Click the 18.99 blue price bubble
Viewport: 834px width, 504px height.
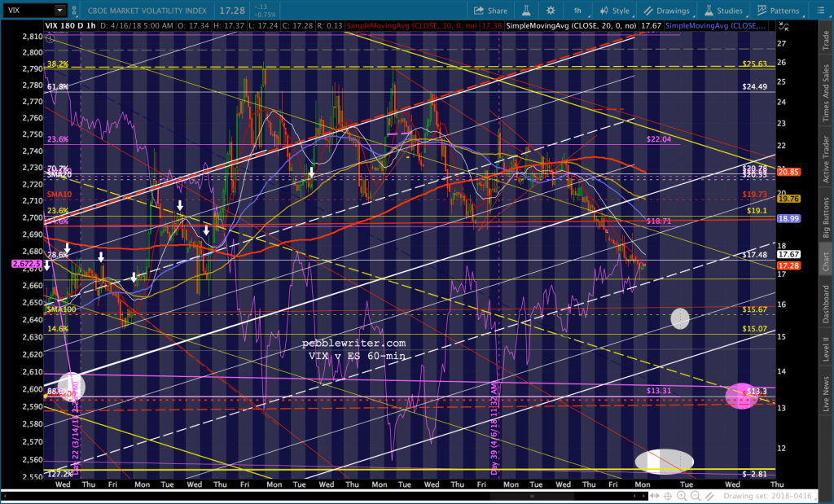(x=788, y=218)
